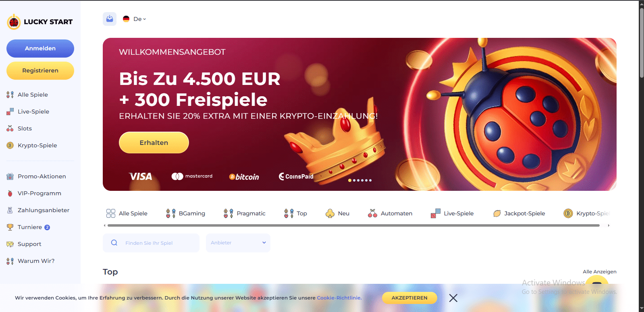Click the magnifier icon in the game search field

(114, 243)
